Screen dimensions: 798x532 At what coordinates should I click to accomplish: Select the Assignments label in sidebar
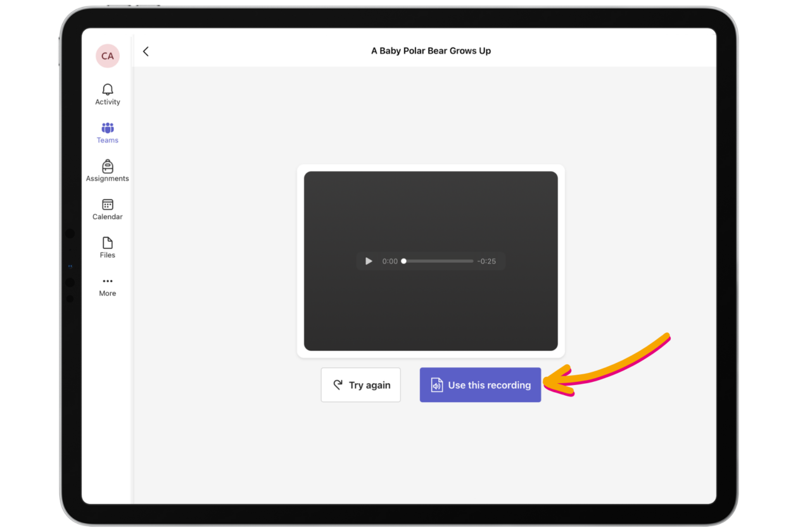pos(108,179)
